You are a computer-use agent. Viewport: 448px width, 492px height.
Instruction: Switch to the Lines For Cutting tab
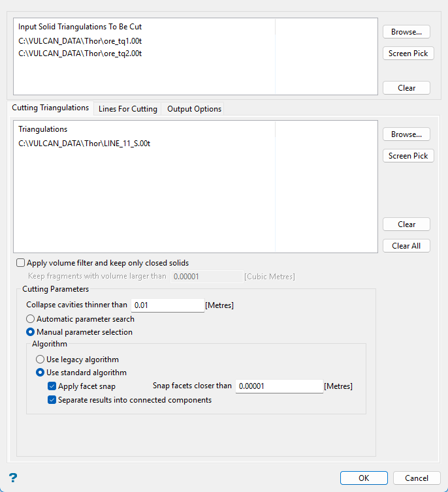point(127,109)
